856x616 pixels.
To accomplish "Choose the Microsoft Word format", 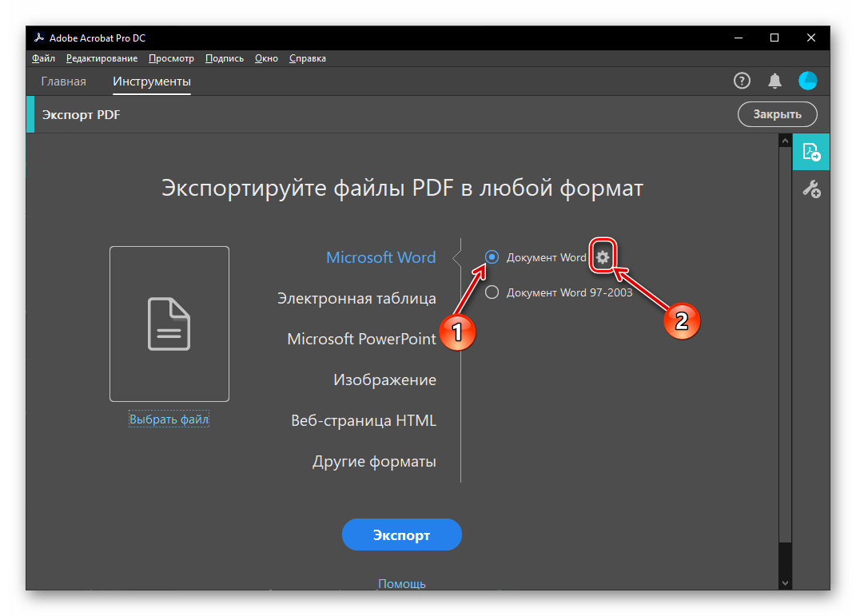I will pyautogui.click(x=381, y=257).
